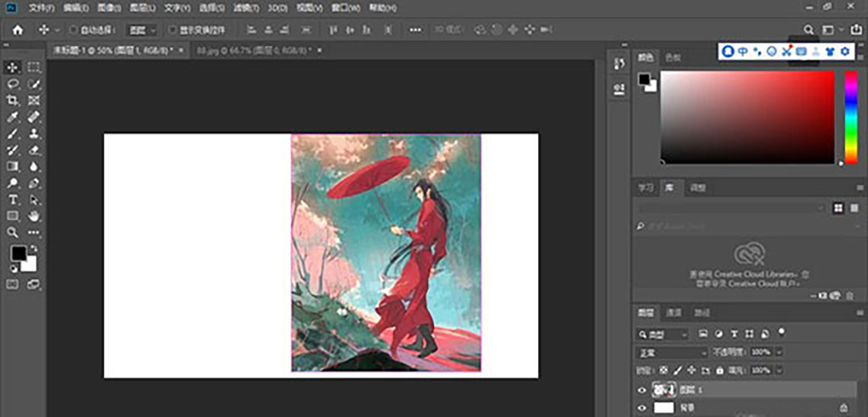Click the foreground color swatch in toolbox
This screenshot has width=868, height=417.
(x=18, y=253)
